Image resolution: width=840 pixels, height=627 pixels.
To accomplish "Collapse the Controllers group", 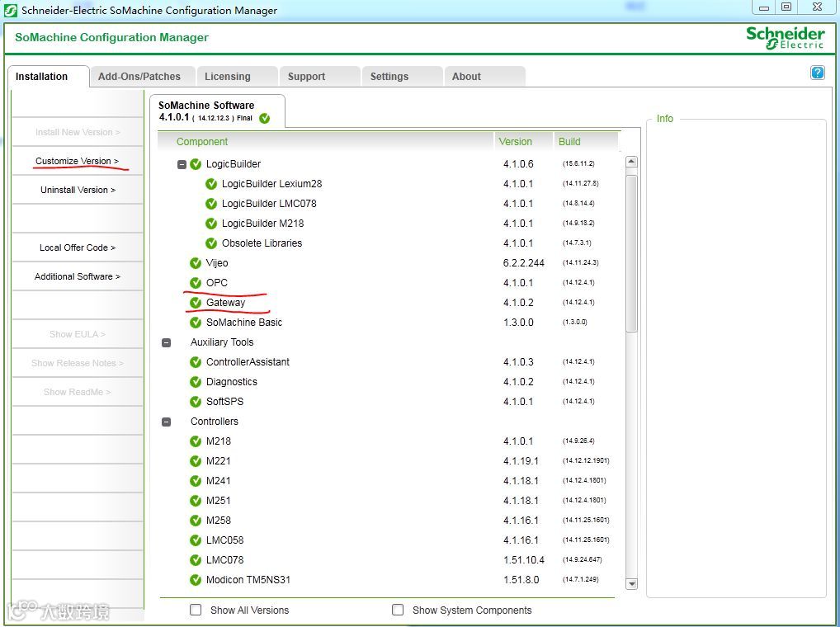I will pyautogui.click(x=166, y=422).
